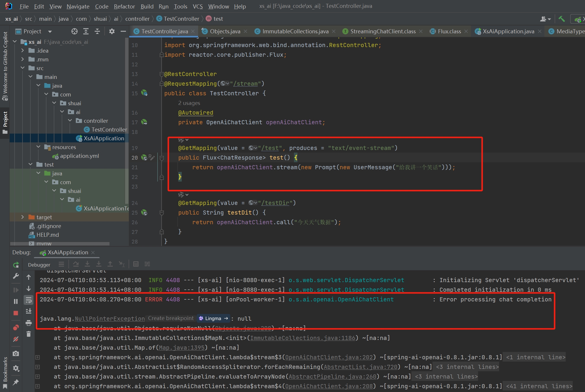Rerun XsAiApplication debug session
The image size is (585, 392).
pyautogui.click(x=16, y=265)
